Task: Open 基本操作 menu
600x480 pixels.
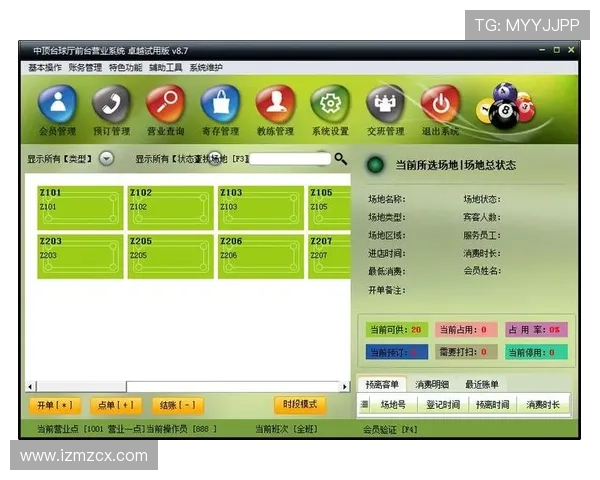Action: (45, 68)
